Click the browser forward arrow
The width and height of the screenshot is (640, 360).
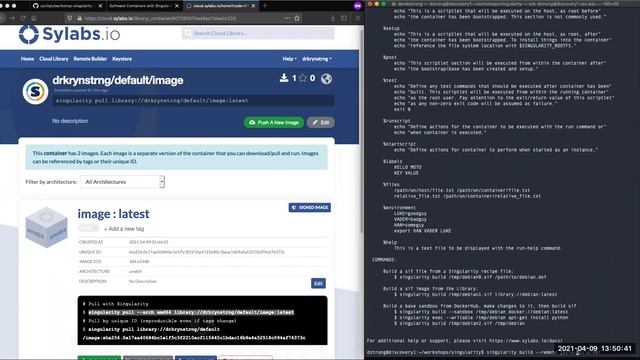pos(12,18)
